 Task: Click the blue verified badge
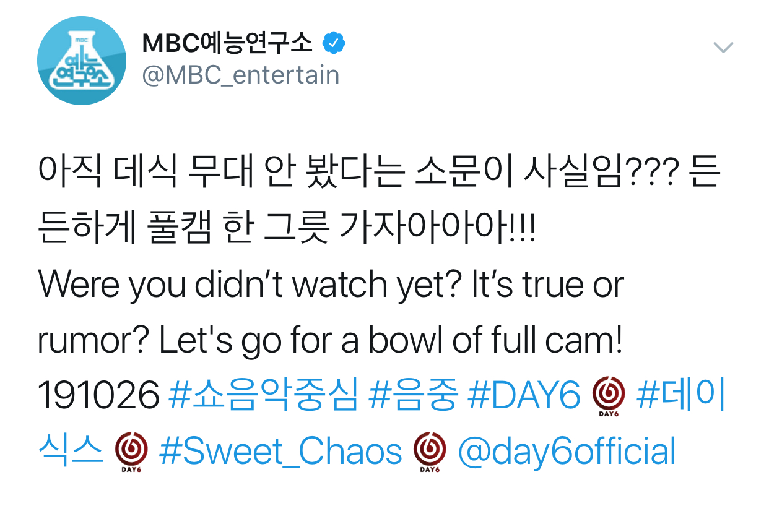tap(334, 43)
